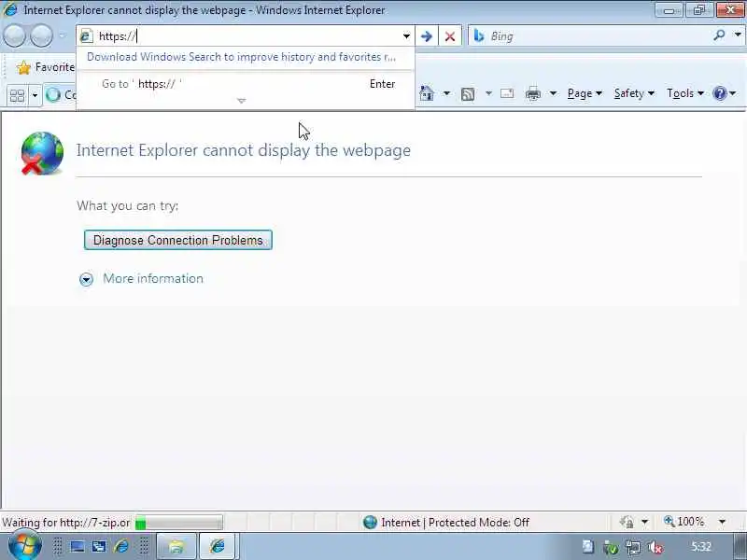Click the 'What you can try:' text
This screenshot has width=747, height=560.
(x=128, y=205)
